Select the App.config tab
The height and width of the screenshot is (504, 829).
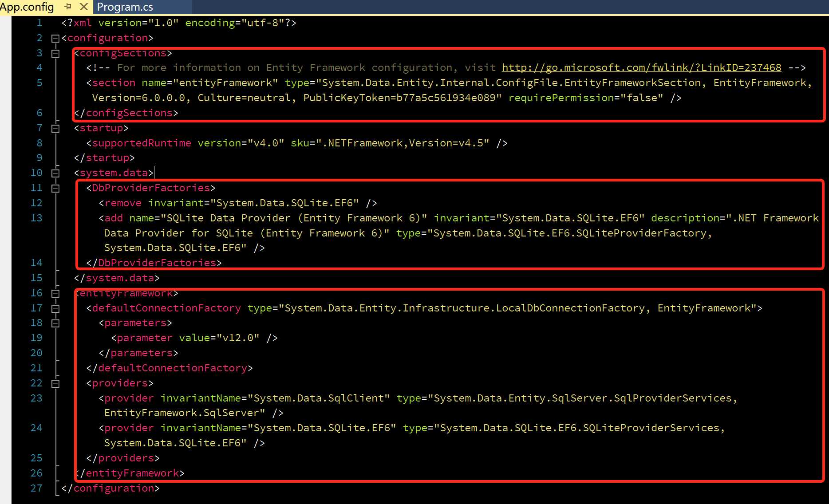pyautogui.click(x=27, y=7)
